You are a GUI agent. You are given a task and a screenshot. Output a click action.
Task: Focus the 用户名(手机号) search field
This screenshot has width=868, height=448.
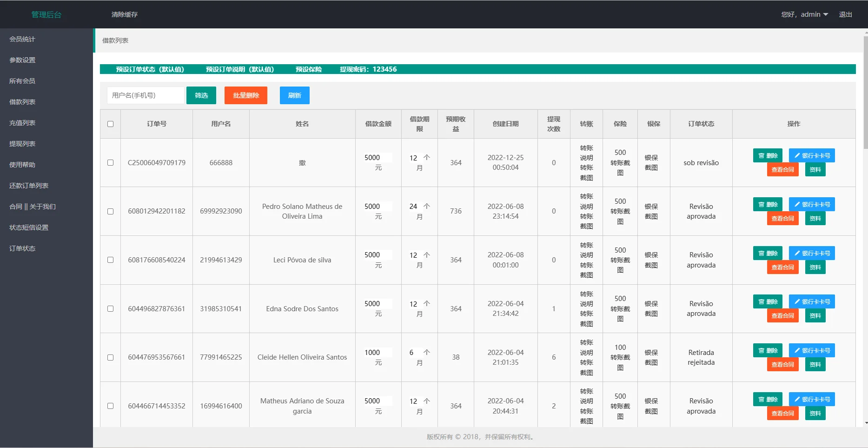146,95
